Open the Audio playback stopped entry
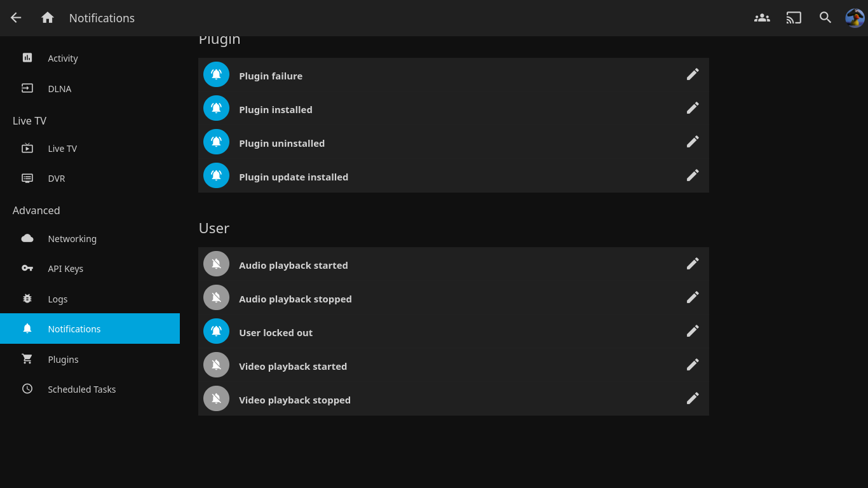Image resolution: width=868 pixels, height=488 pixels. (295, 299)
